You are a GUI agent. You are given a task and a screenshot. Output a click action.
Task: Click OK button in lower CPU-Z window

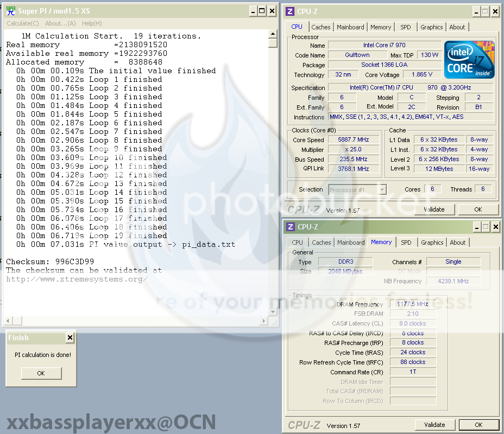click(x=478, y=425)
